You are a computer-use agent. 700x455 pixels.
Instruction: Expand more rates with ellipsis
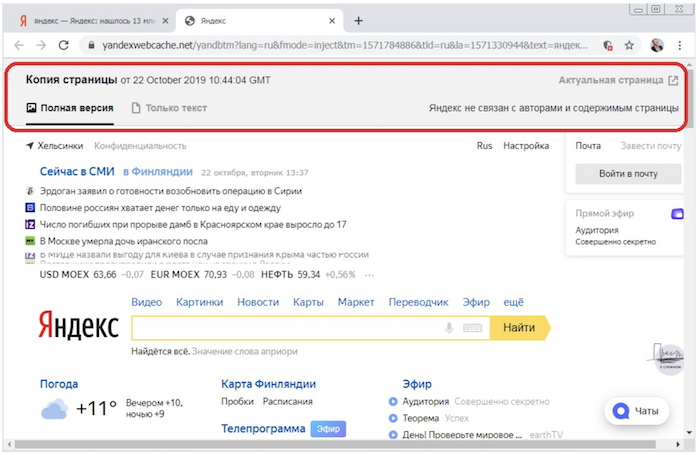tap(369, 275)
